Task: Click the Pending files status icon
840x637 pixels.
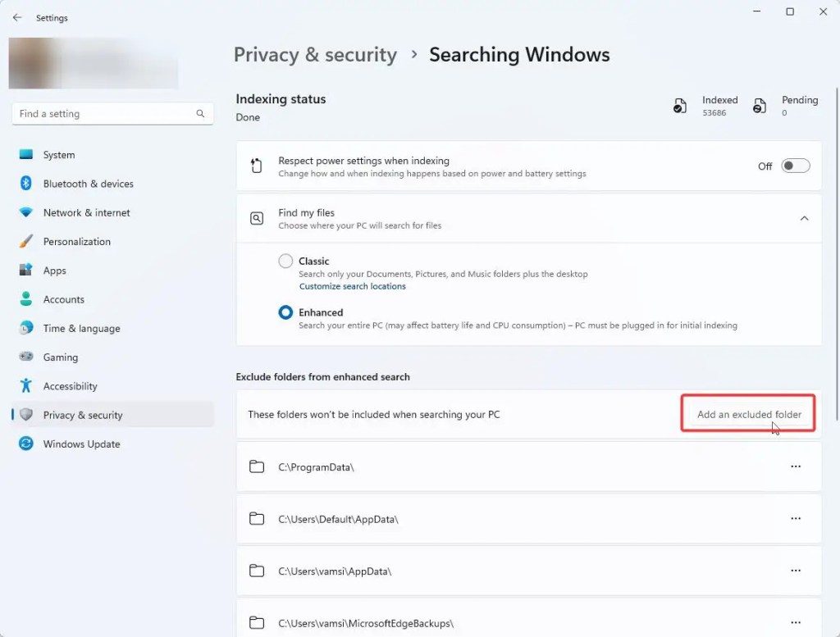Action: (759, 106)
